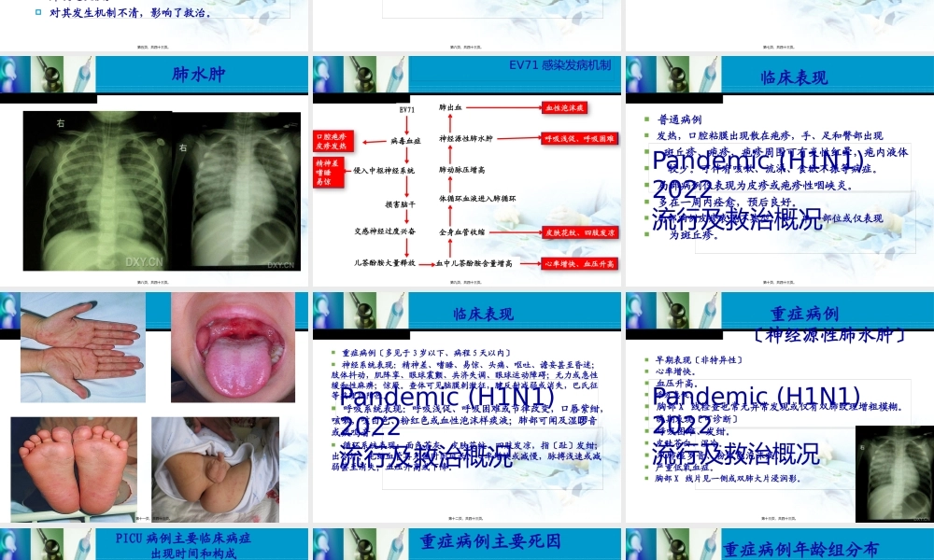Image resolution: width=934 pixels, height=560 pixels.
Task: Open the PICU 病例主要临床病症 slide
Action: click(154, 544)
